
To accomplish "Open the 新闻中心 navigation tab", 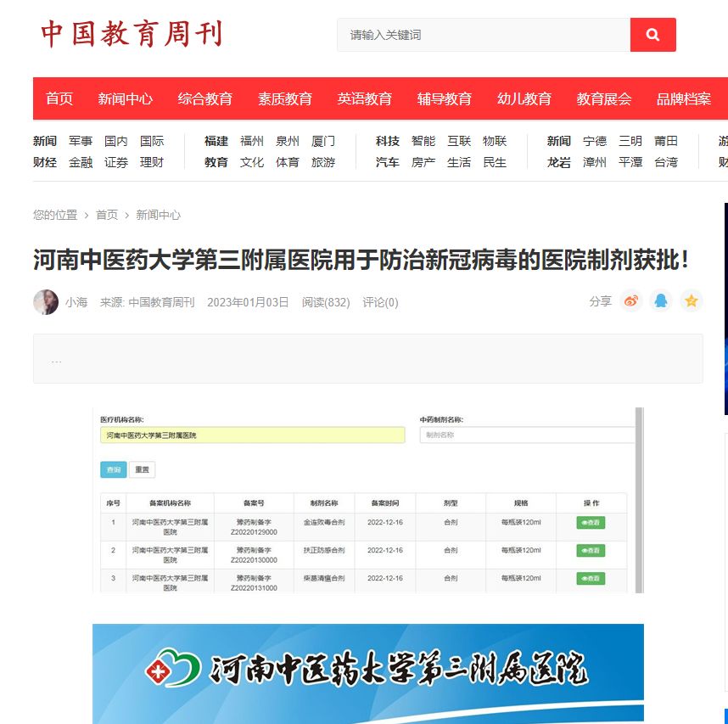I will (x=125, y=98).
